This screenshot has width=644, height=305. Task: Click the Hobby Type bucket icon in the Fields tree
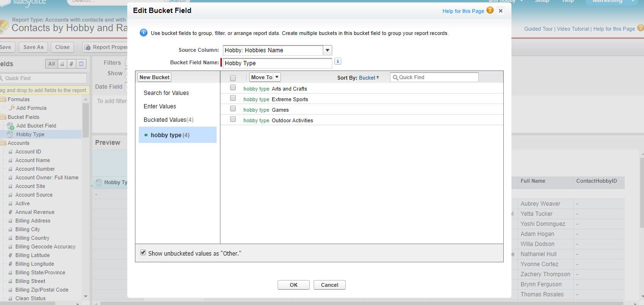click(10, 134)
